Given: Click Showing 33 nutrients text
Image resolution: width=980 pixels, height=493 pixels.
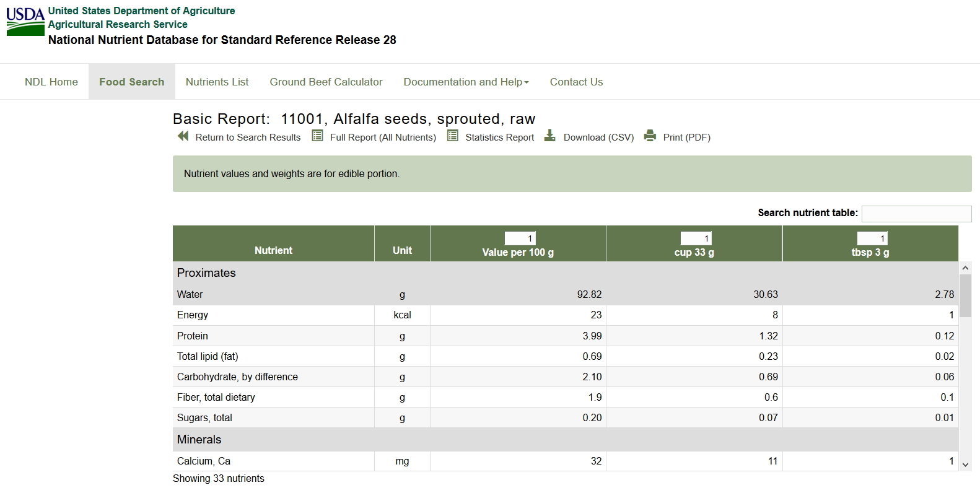Looking at the screenshot, I should click(219, 478).
